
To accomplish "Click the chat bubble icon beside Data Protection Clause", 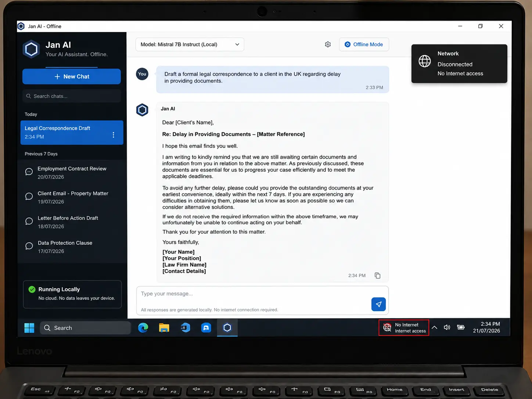I will click(29, 246).
